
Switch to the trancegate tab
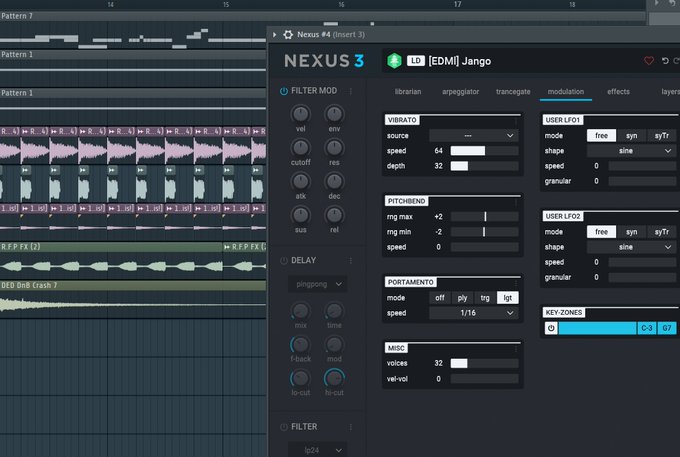(x=513, y=91)
